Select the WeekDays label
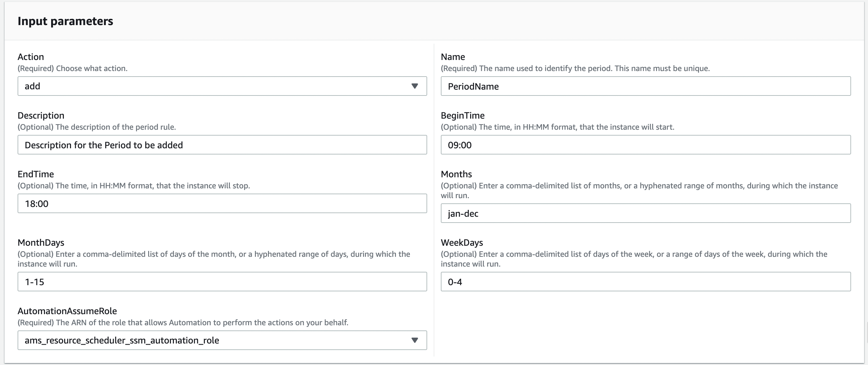The width and height of the screenshot is (868, 365). [462, 242]
